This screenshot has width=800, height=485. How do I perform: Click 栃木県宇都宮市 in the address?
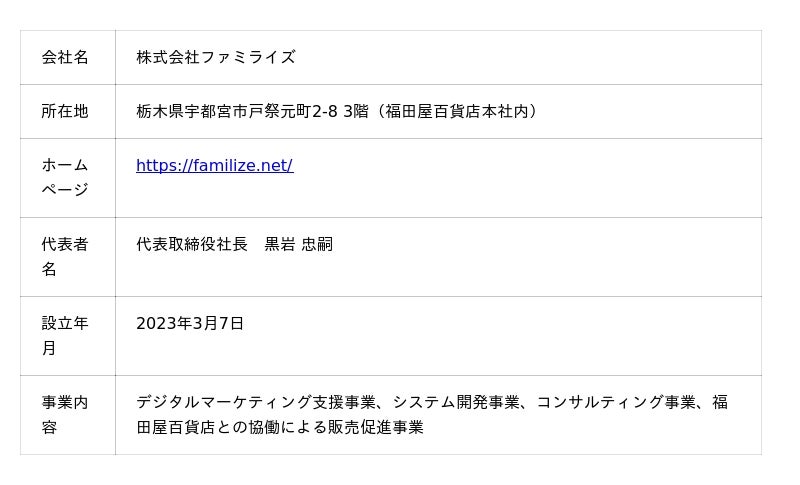click(192, 111)
